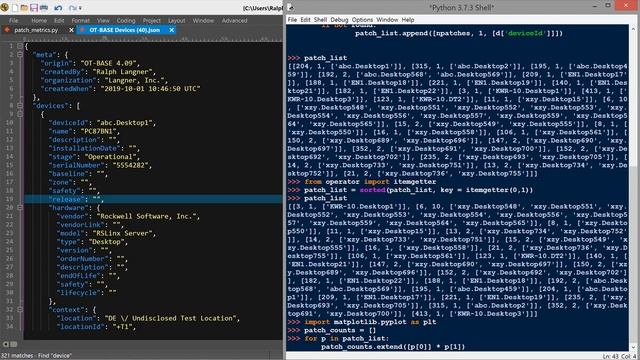Click Python Shell scrollbar up arrow

coord(633,29)
